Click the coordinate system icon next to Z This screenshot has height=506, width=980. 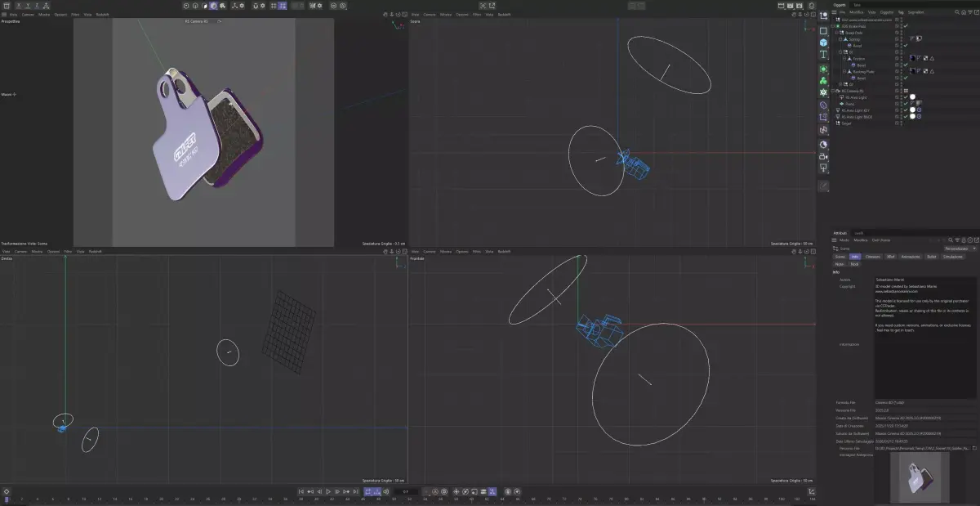pos(47,5)
